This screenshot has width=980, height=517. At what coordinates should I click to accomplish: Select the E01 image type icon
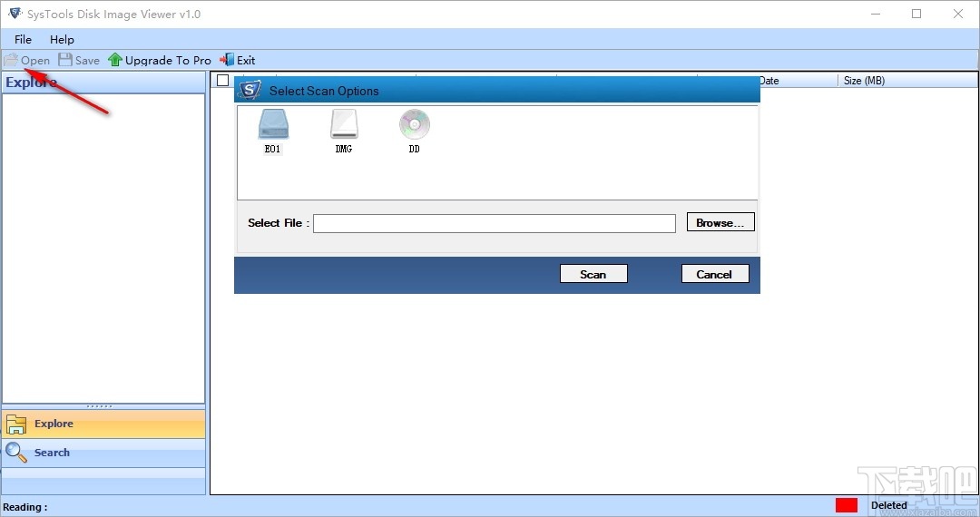[273, 132]
